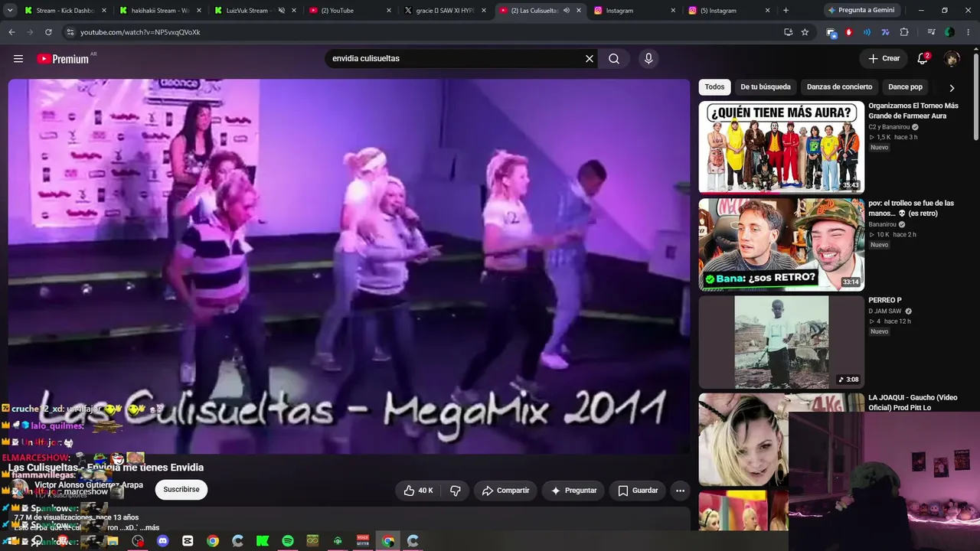The width and height of the screenshot is (980, 551).
Task: Open "Organizamos El Torneo Más Grande" video title
Action: coord(913,111)
